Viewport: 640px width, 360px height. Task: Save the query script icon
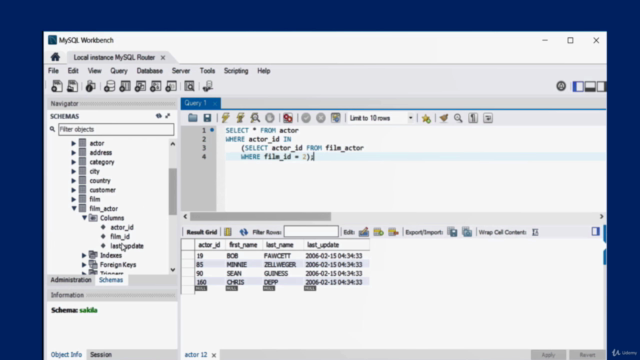(x=207, y=118)
